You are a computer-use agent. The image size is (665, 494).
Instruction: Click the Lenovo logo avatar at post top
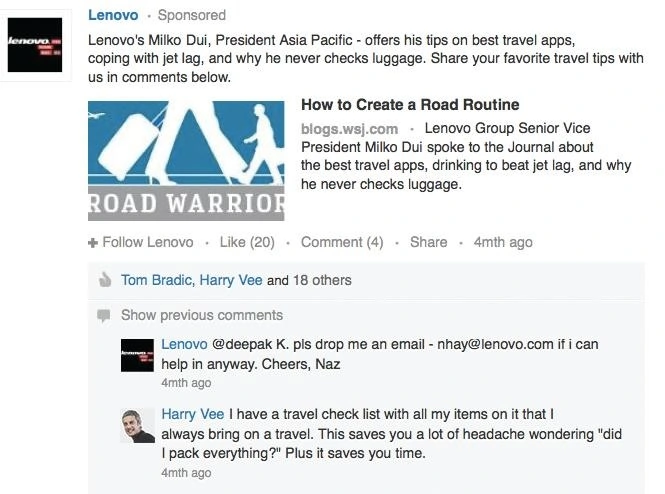coord(35,44)
